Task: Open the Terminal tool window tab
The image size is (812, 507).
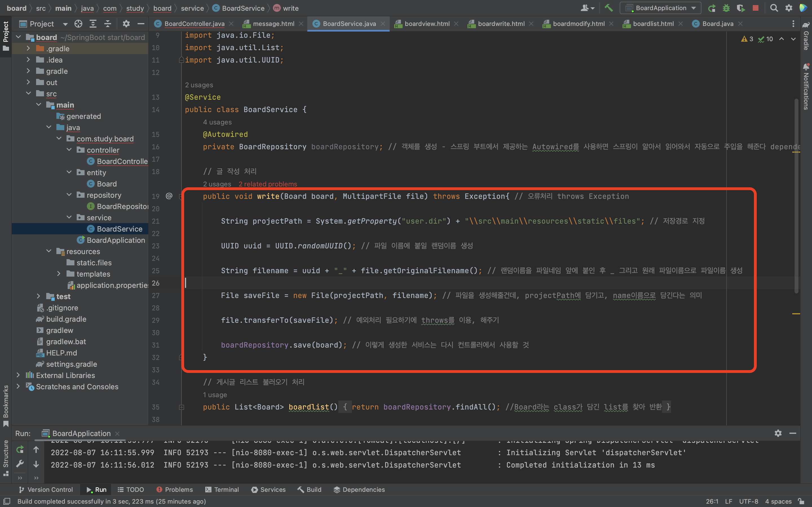Action: click(x=222, y=490)
